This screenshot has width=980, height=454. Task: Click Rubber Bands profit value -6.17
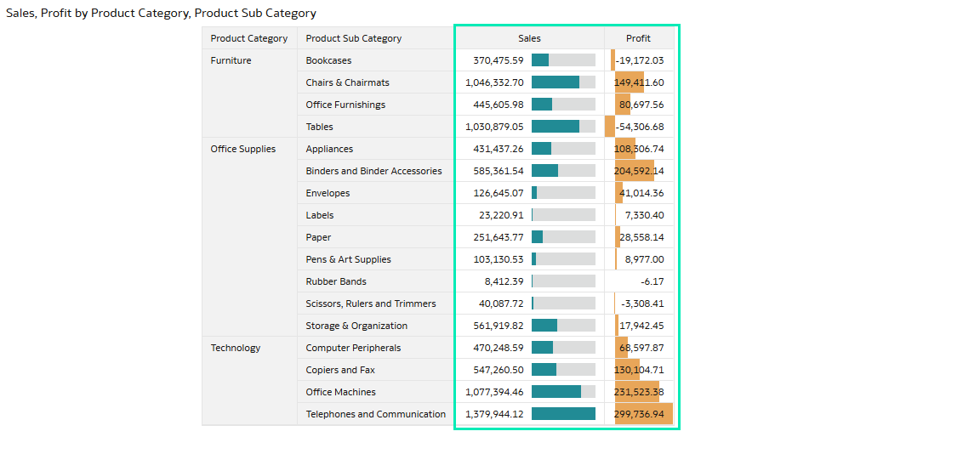(652, 281)
